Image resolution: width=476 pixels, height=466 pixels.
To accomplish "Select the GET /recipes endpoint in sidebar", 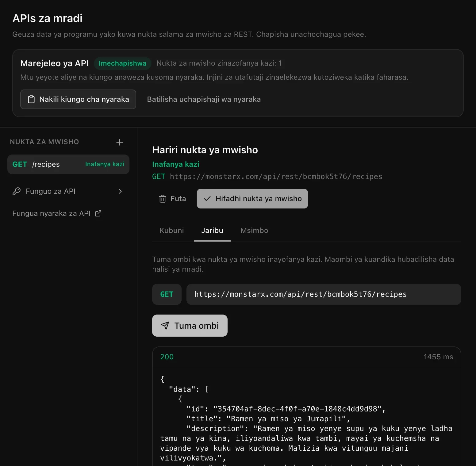I will point(68,164).
